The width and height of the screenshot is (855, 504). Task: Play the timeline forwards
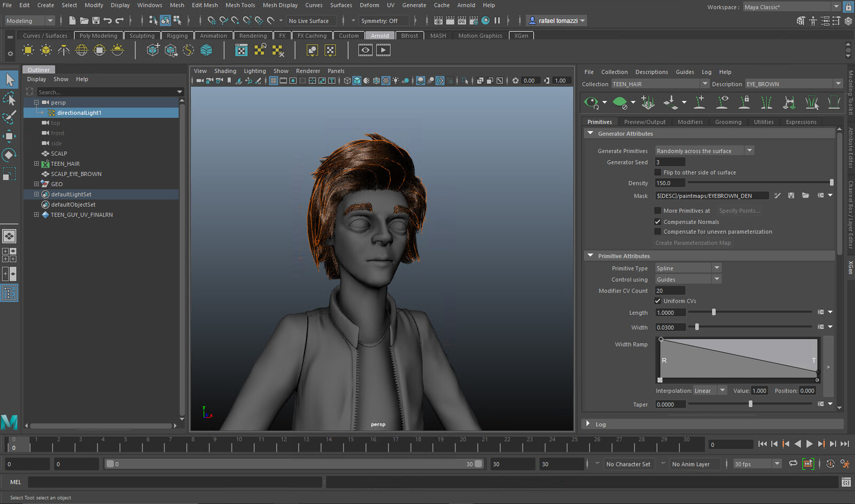[809, 444]
